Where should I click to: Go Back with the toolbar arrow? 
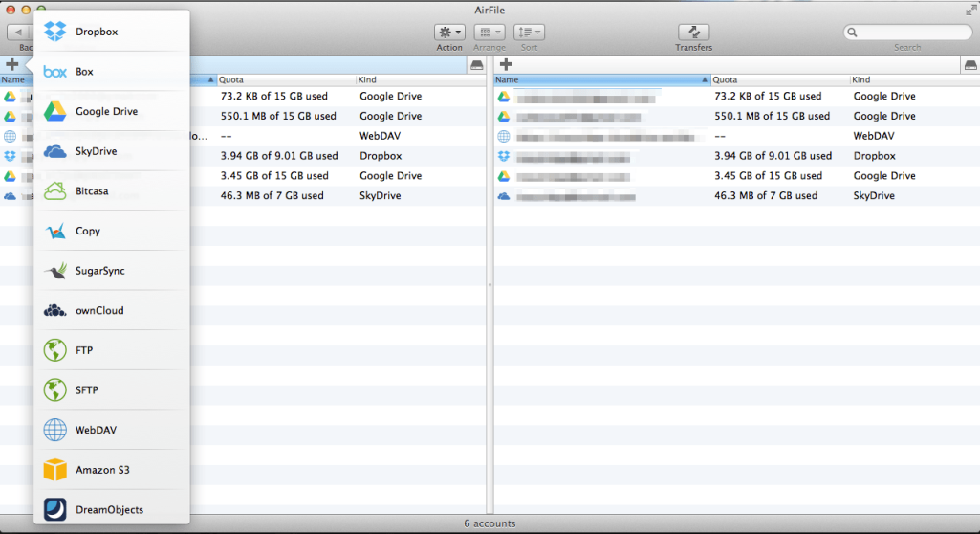(19, 32)
